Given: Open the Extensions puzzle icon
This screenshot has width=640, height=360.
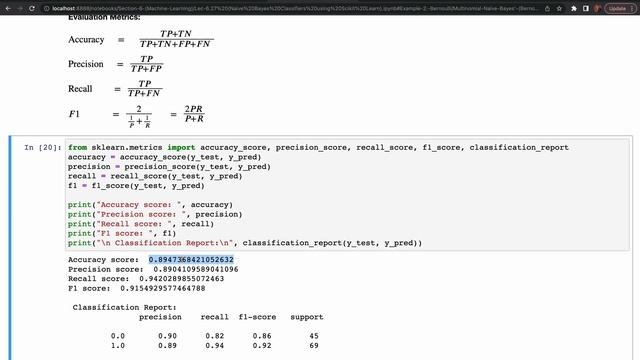Looking at the screenshot, I should pos(574,8).
